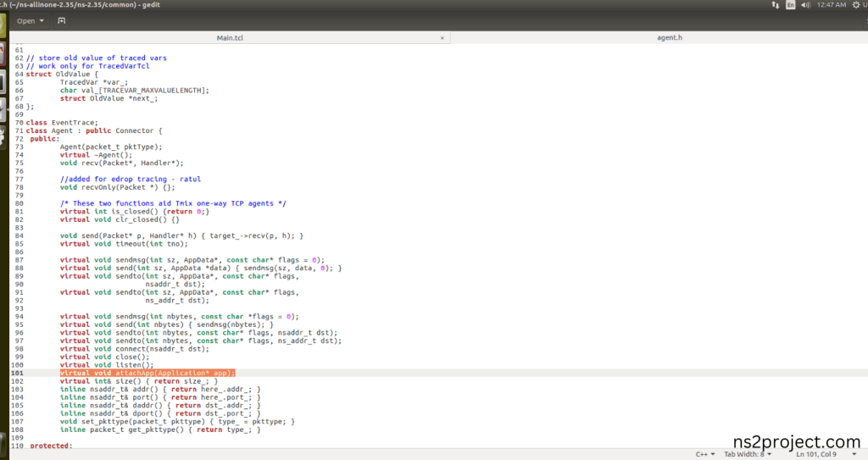Click the 'virtual void listen();' line

107,365
